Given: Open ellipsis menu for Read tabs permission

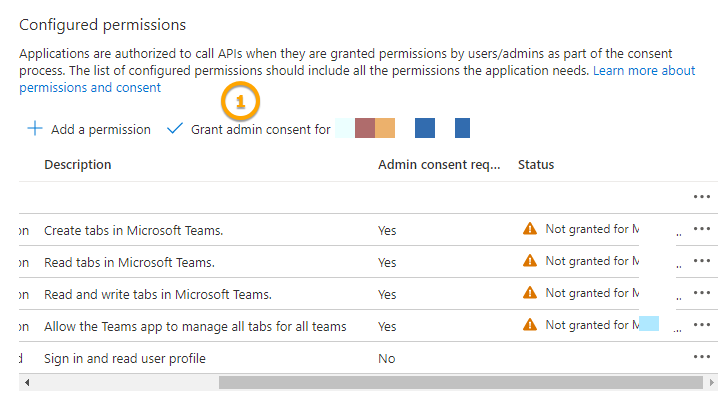Looking at the screenshot, I should [x=701, y=261].
